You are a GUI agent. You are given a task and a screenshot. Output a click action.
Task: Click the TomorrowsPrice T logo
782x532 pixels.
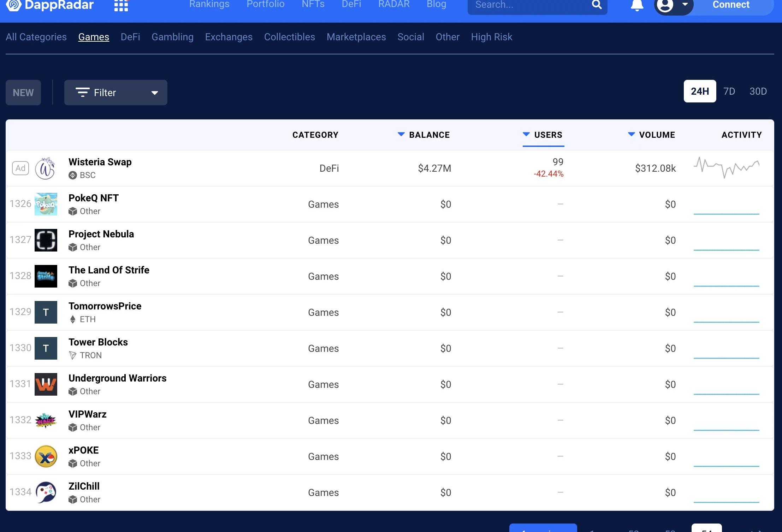coord(46,312)
